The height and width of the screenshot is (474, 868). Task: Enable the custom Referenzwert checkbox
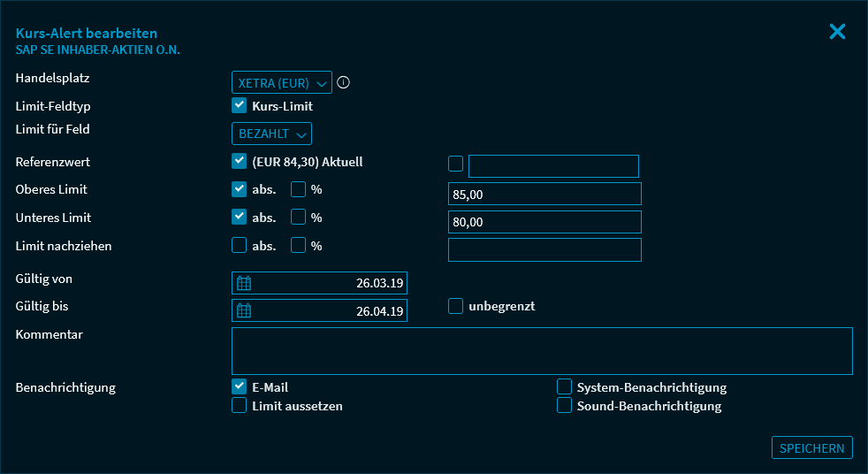456,163
